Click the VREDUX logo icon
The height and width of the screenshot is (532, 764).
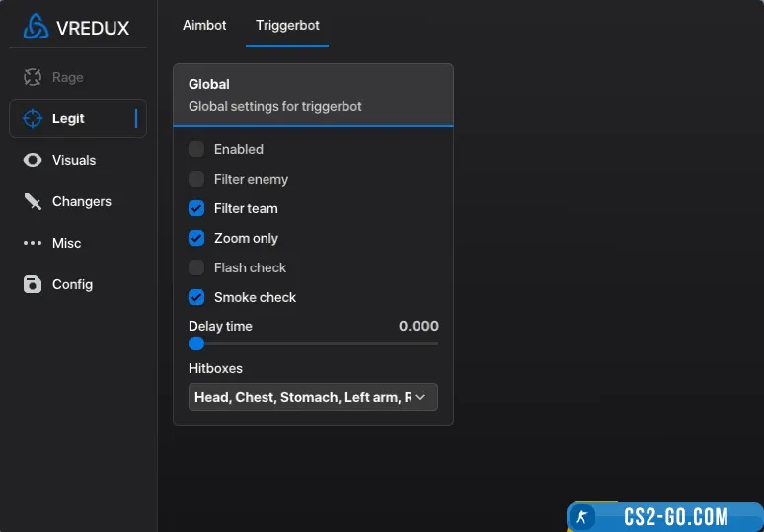tap(36, 27)
